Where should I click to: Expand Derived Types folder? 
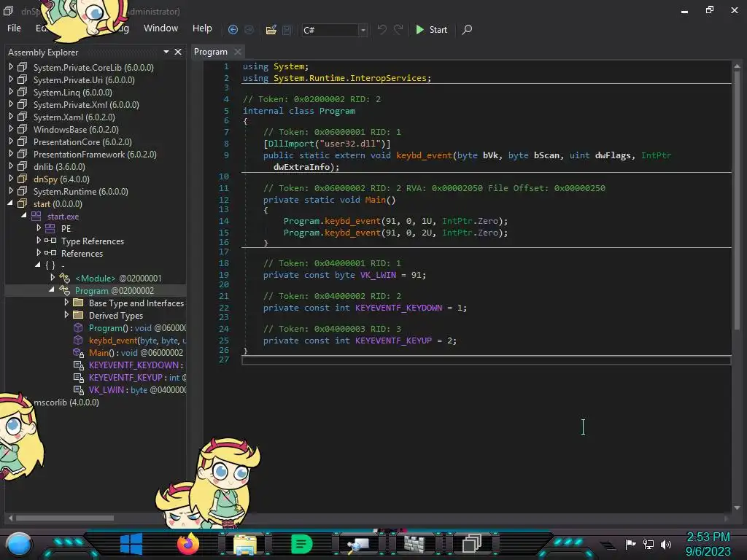click(66, 315)
